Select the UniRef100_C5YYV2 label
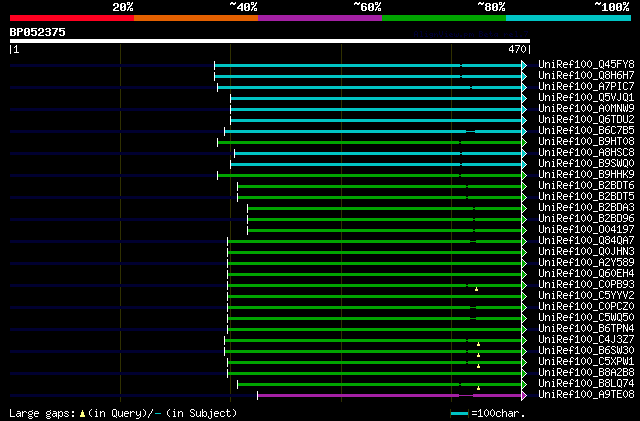This screenshot has height=421, width=640. point(586,296)
